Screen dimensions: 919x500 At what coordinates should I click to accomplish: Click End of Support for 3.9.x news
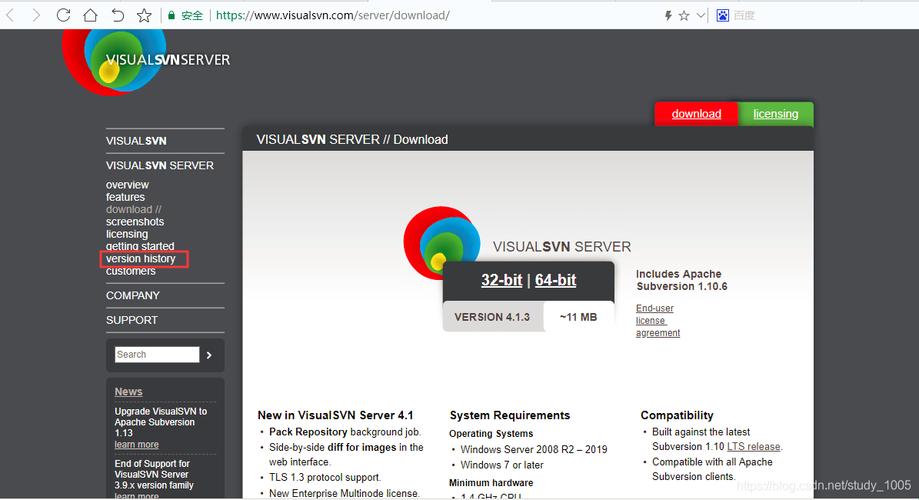(154, 474)
